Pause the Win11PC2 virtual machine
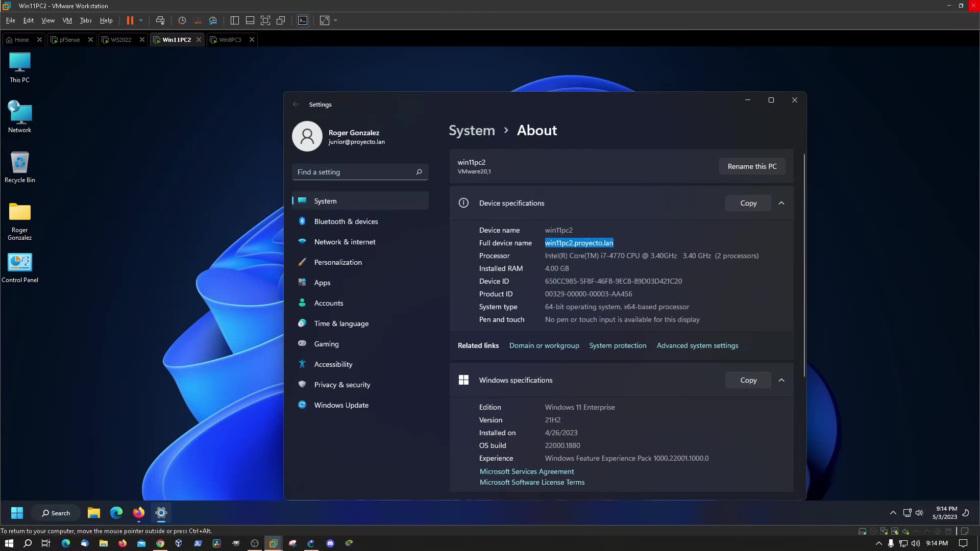This screenshot has height=551, width=980. click(129, 20)
